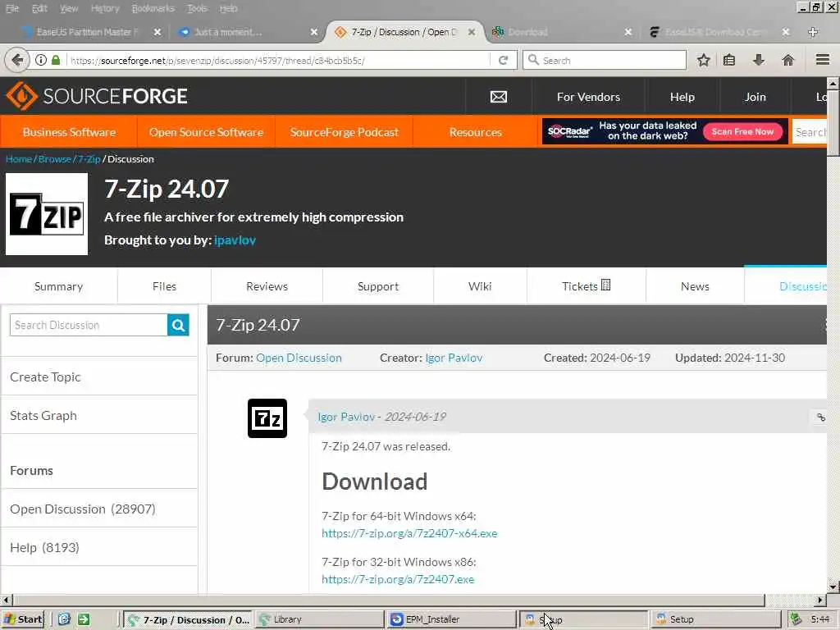Switch to Wiki project tab
The height and width of the screenshot is (630, 840).
(479, 286)
